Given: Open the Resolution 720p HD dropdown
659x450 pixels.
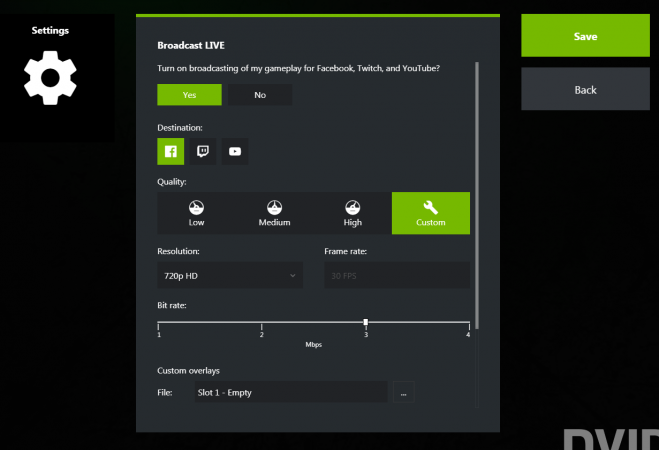Looking at the screenshot, I should click(230, 275).
